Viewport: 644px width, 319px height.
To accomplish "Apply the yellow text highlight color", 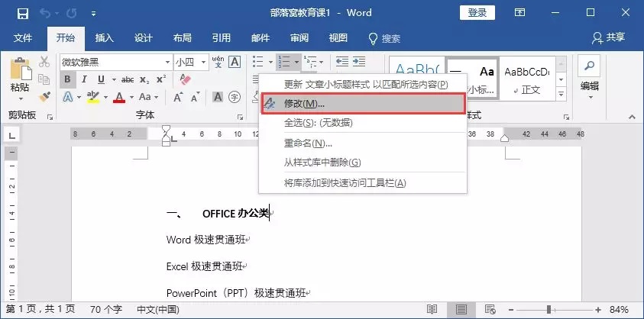I will tap(93, 97).
